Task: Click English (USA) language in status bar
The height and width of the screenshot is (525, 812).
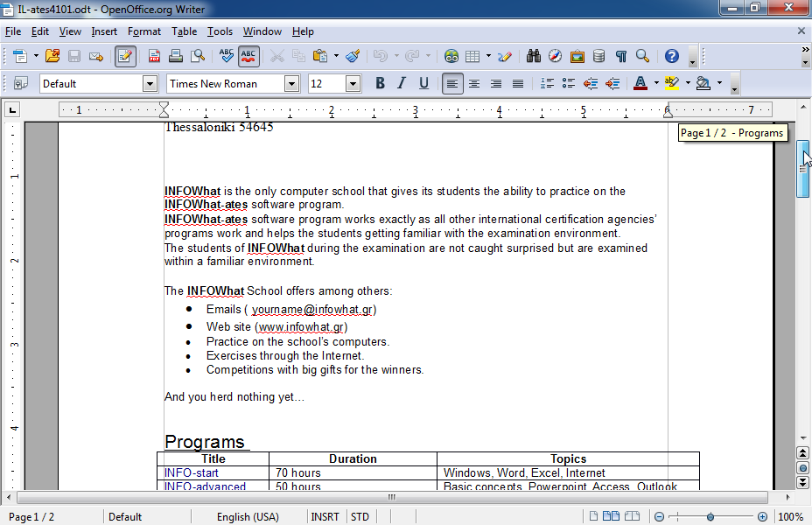Action: click(x=248, y=517)
